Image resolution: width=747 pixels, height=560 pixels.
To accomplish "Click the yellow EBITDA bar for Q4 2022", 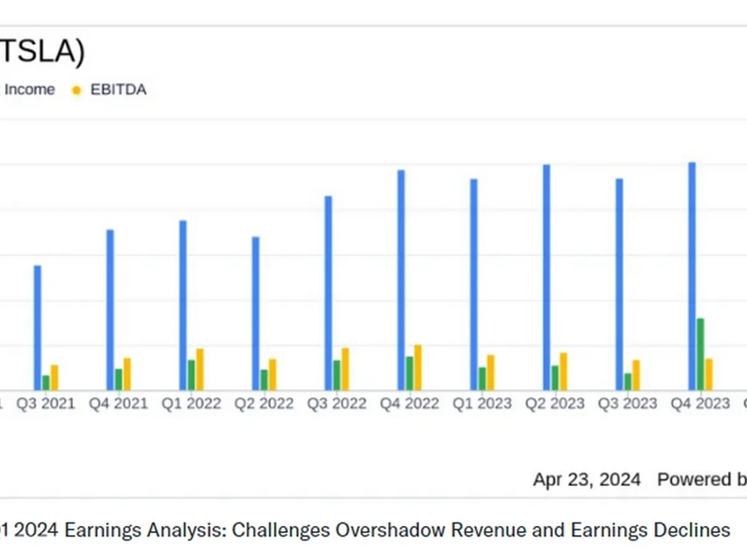I will pos(418,367).
